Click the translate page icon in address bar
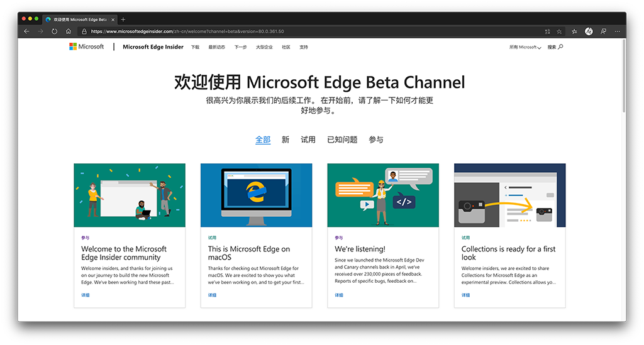The height and width of the screenshot is (345, 644). (x=548, y=31)
